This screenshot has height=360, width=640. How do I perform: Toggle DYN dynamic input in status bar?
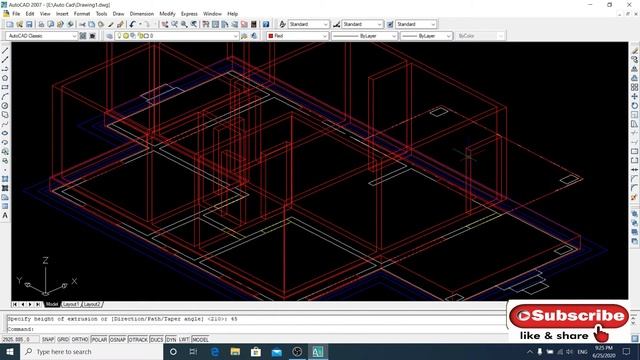point(171,339)
